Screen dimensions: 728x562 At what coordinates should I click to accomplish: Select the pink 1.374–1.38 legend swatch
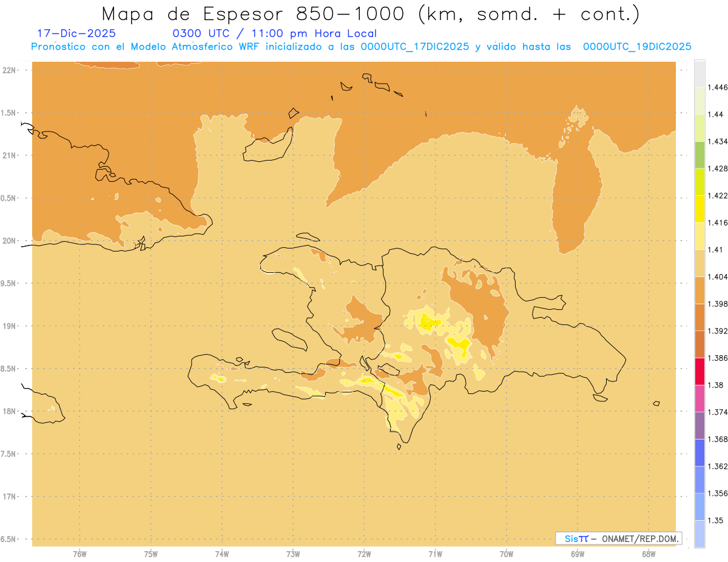[699, 398]
